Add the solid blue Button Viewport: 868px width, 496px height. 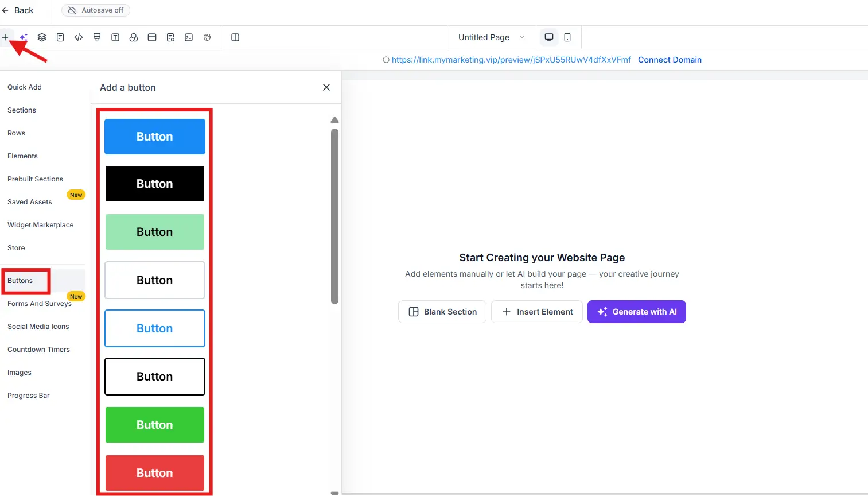155,137
